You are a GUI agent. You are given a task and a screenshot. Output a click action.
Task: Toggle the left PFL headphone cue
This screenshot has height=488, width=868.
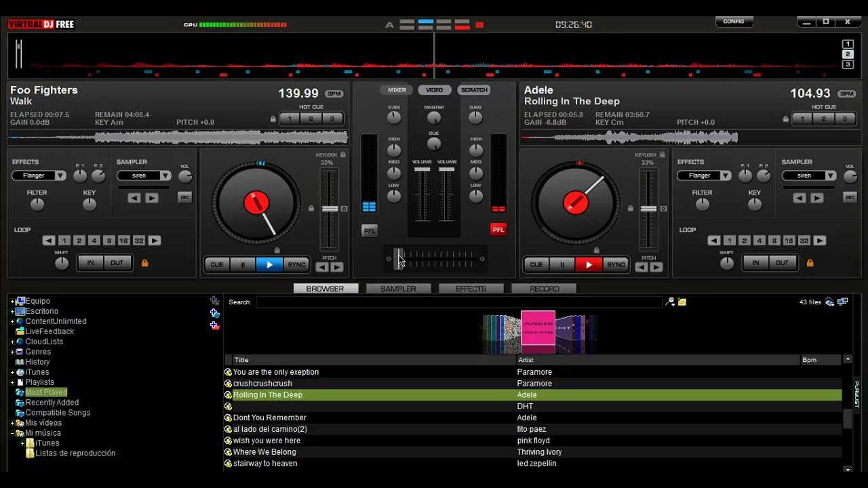[x=370, y=230]
